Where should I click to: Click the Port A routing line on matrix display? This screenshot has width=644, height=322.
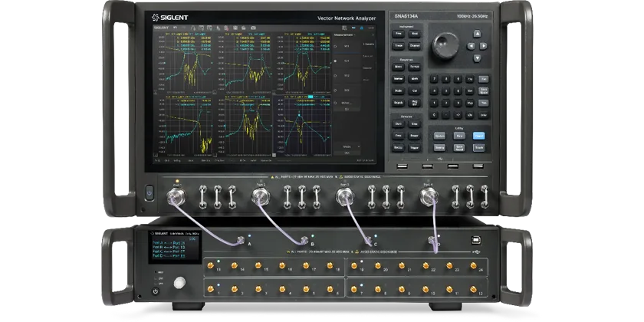coord(169,243)
